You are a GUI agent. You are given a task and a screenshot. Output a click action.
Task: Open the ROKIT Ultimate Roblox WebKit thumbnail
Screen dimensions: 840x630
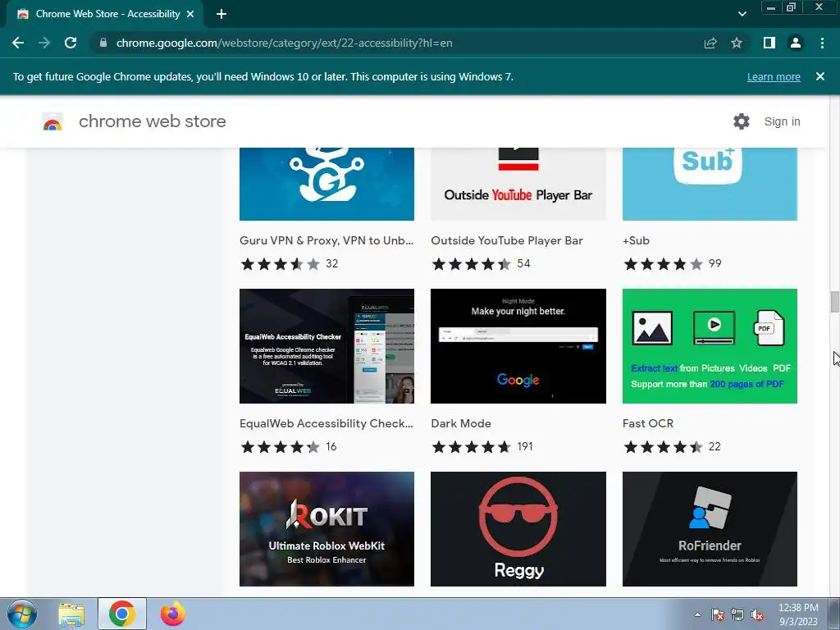tap(326, 529)
